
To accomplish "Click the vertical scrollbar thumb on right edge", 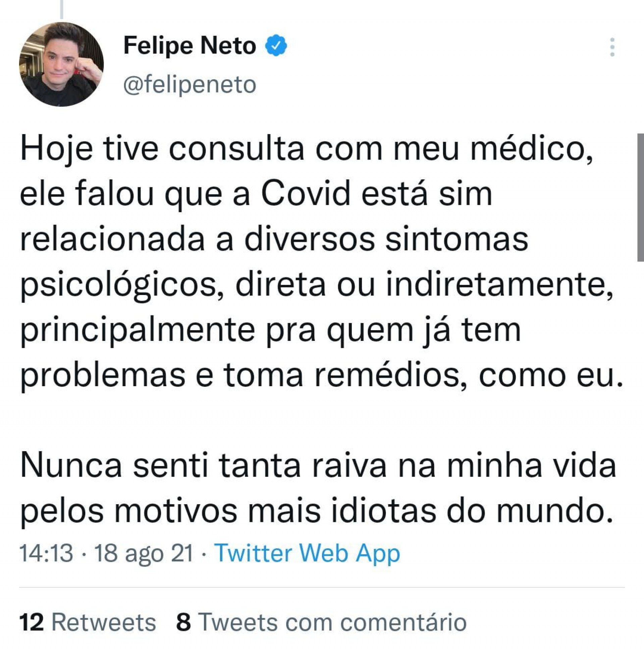I will pyautogui.click(x=640, y=197).
